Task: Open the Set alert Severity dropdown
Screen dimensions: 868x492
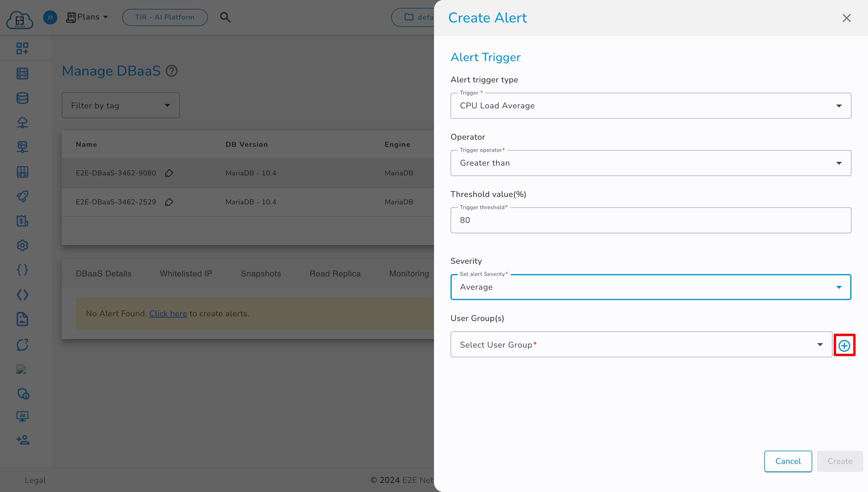Action: 650,287
